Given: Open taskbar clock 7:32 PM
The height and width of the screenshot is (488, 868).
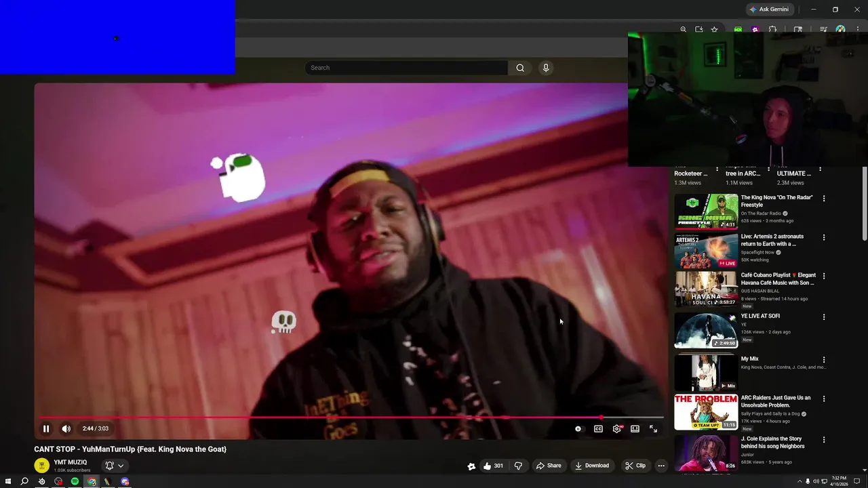Looking at the screenshot, I should pos(840,481).
